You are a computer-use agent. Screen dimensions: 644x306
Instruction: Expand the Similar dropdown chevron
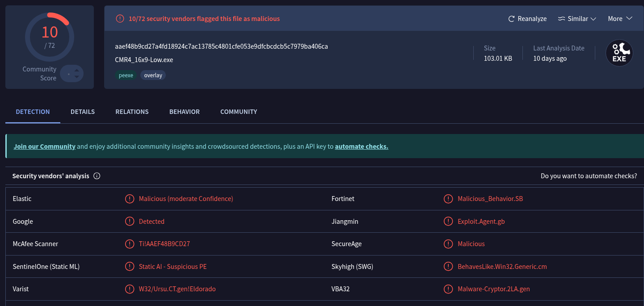(x=593, y=19)
